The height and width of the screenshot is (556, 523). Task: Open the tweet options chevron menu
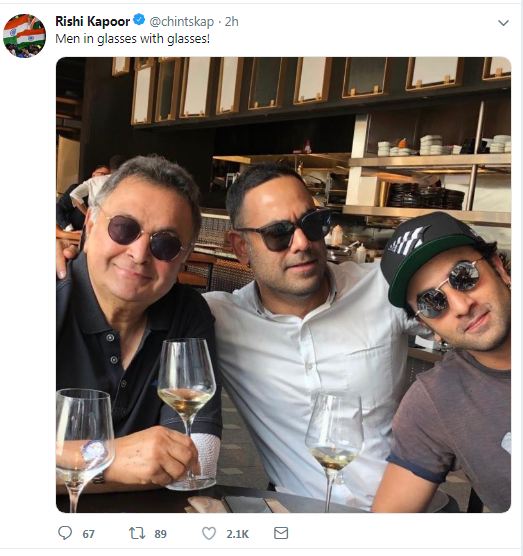point(503,23)
